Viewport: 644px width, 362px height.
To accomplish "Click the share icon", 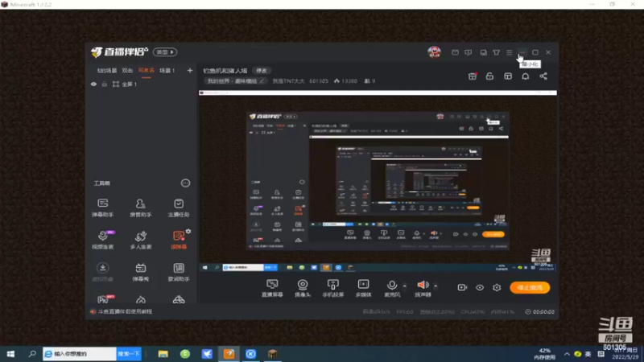I will coord(543,76).
